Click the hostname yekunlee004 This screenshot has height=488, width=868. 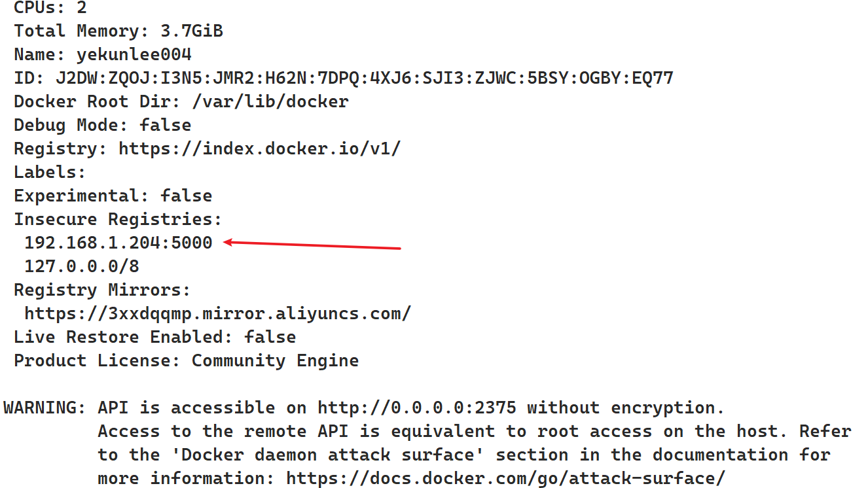pos(134,54)
